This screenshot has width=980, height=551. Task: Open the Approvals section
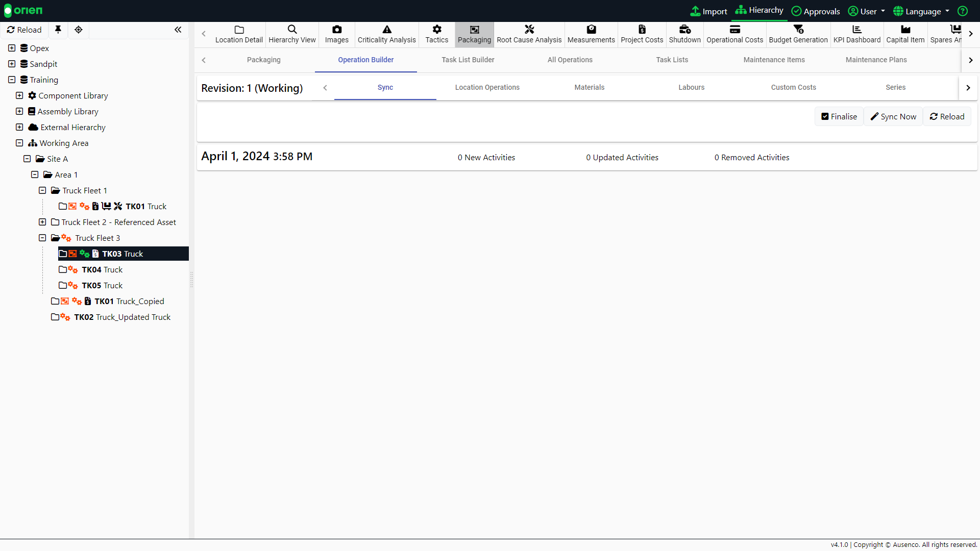click(x=816, y=11)
